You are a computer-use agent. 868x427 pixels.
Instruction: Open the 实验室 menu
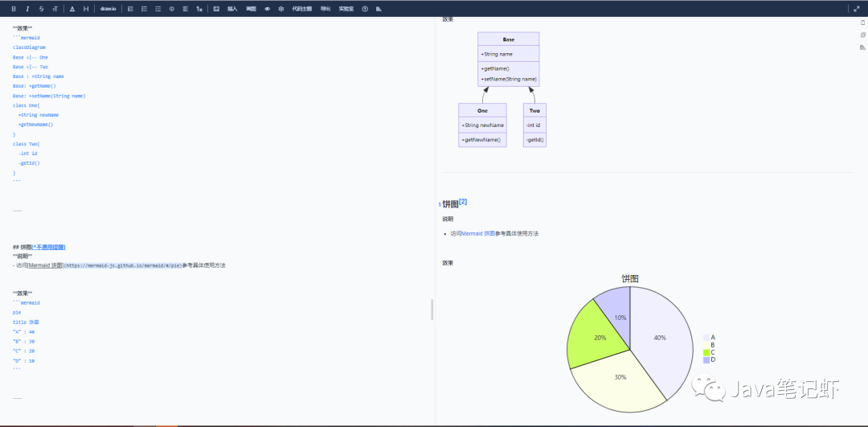coord(346,9)
